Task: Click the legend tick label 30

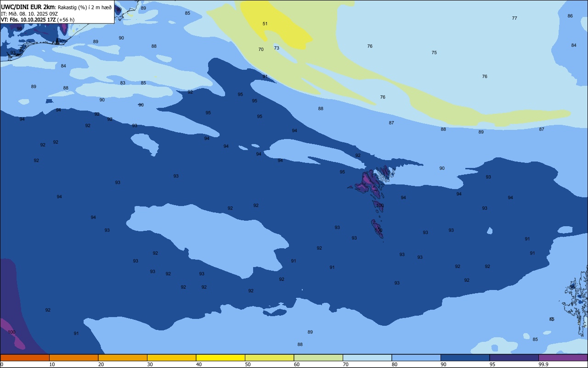Action: tap(150, 364)
